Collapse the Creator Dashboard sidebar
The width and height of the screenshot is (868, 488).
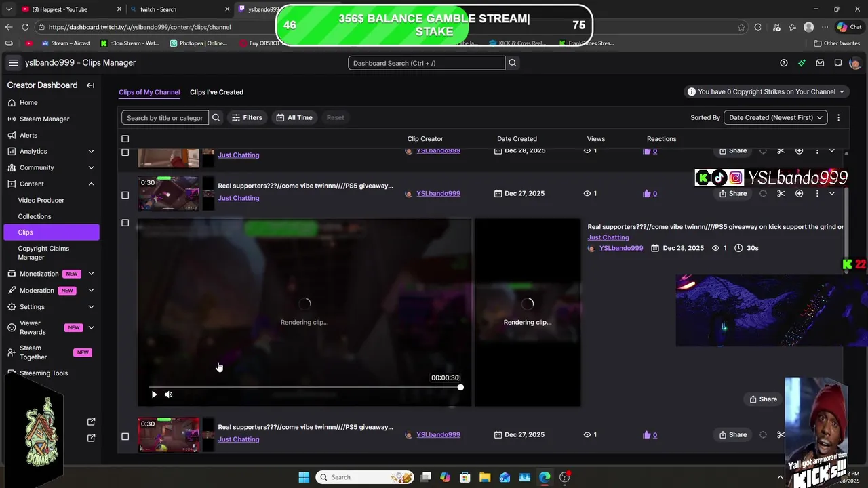coord(90,85)
